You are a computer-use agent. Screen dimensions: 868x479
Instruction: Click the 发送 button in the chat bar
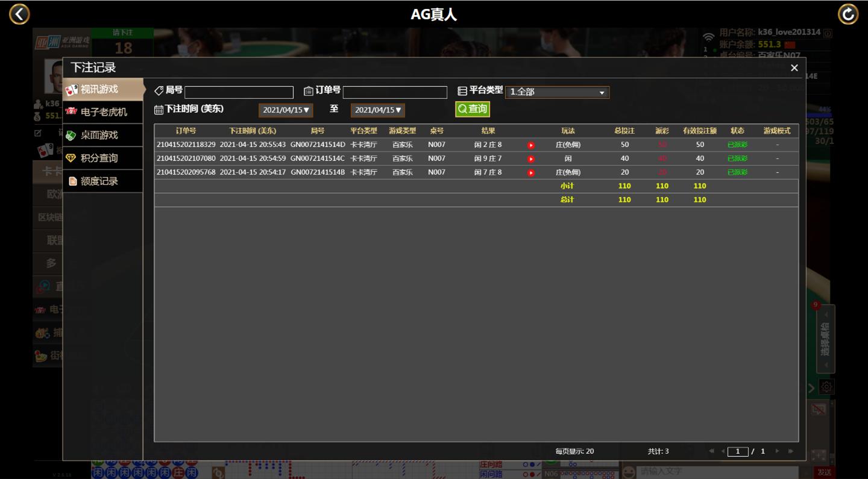[824, 472]
